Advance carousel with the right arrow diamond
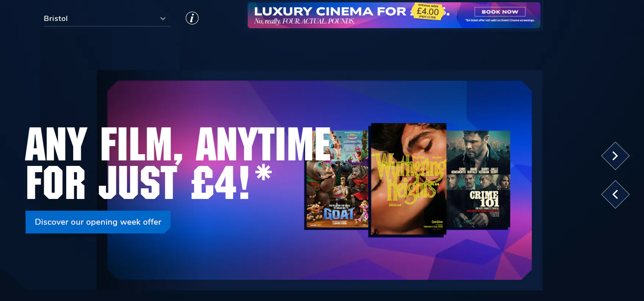Screen dimensions: 644x301 (615, 156)
